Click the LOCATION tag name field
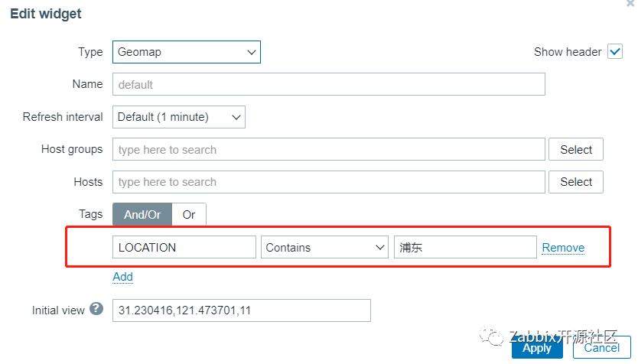This screenshot has width=638, height=364. pos(184,248)
